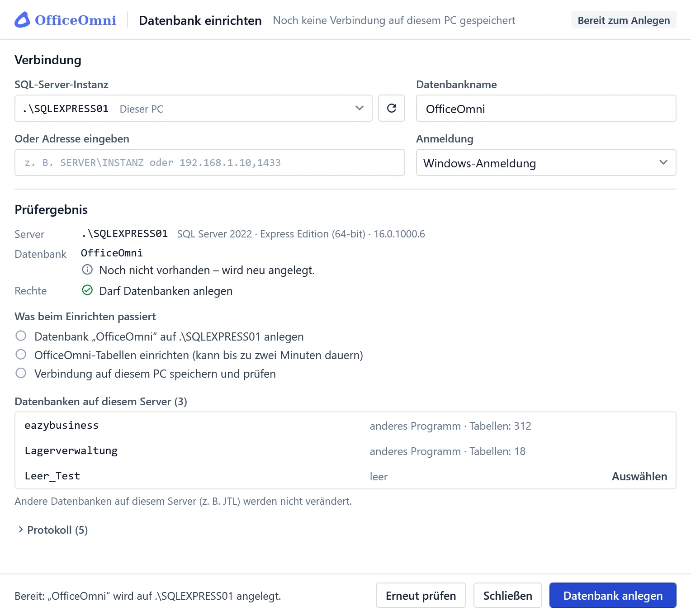Open the SQL-Server-Instanz dropdown

[194, 108]
